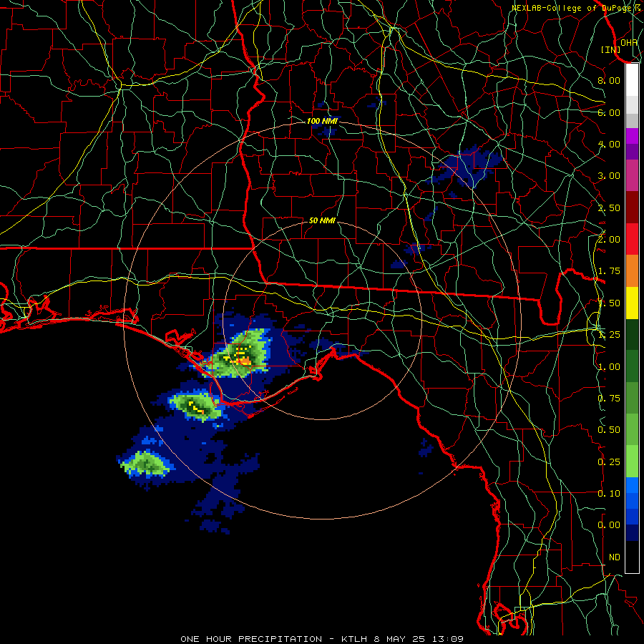Click the 0.50 legend value

point(609,430)
